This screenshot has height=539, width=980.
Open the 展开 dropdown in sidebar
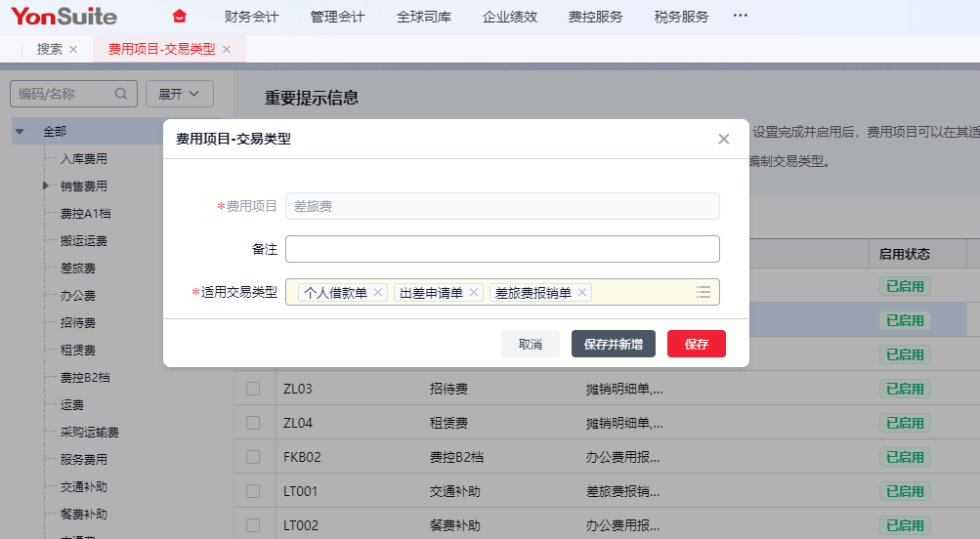coord(180,94)
